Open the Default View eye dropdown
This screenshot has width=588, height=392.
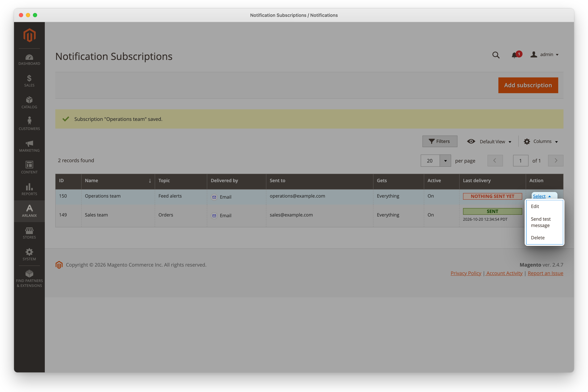click(489, 141)
